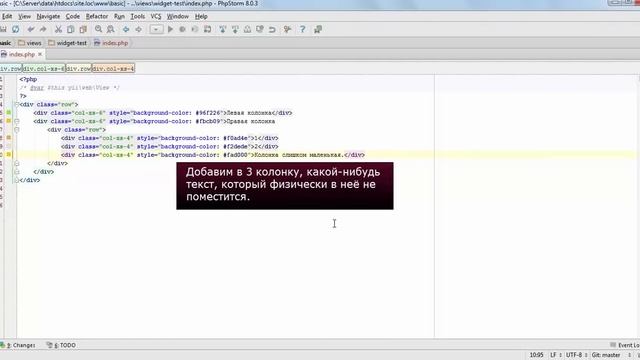This screenshot has height=360, width=640.
Task: Click the Paste clipboard icon
Action: click(x=83, y=29)
